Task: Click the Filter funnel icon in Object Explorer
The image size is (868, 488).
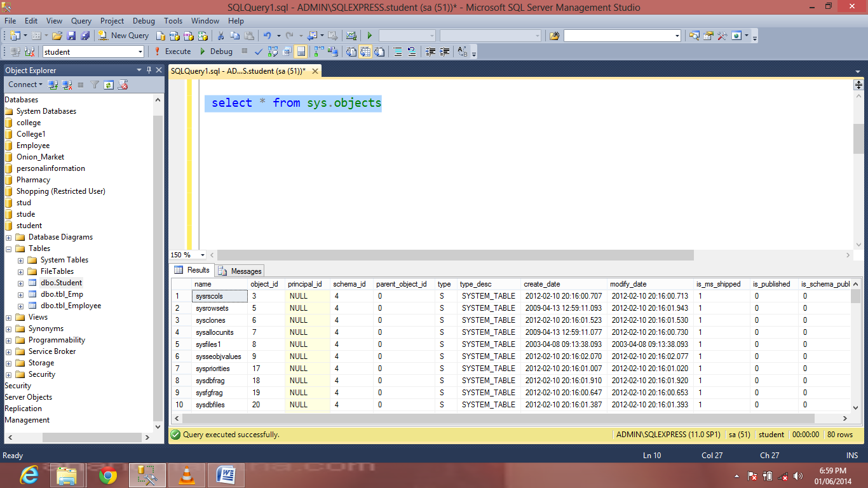Action: tap(95, 85)
